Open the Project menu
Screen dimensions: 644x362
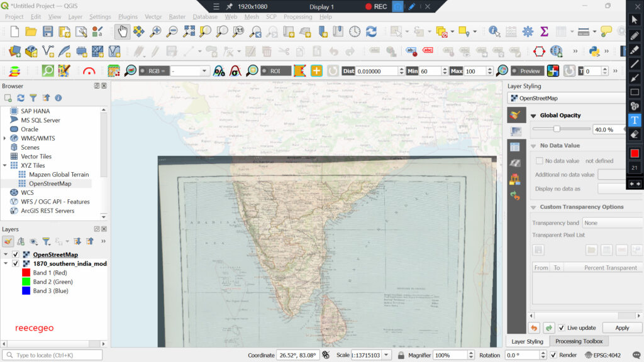[14, 17]
